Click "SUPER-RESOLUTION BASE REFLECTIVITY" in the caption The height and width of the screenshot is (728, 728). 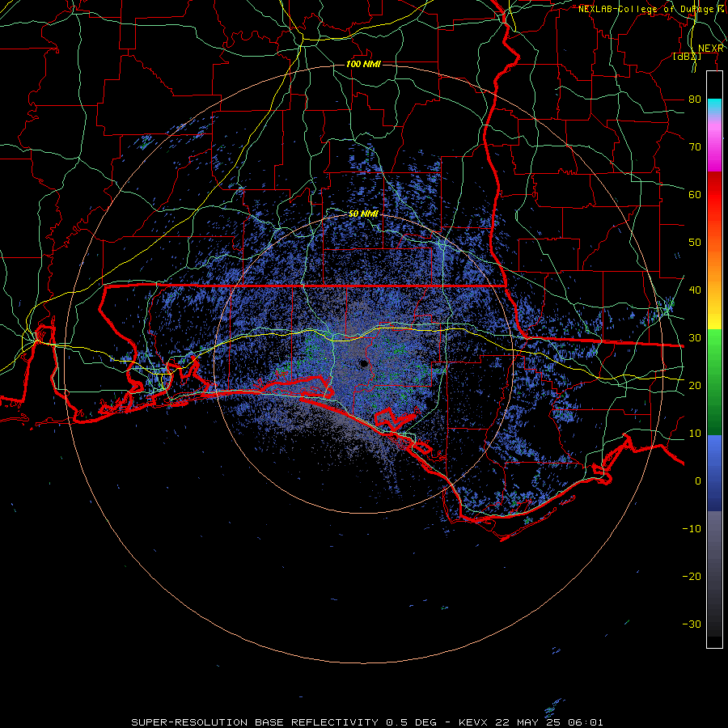[255, 722]
